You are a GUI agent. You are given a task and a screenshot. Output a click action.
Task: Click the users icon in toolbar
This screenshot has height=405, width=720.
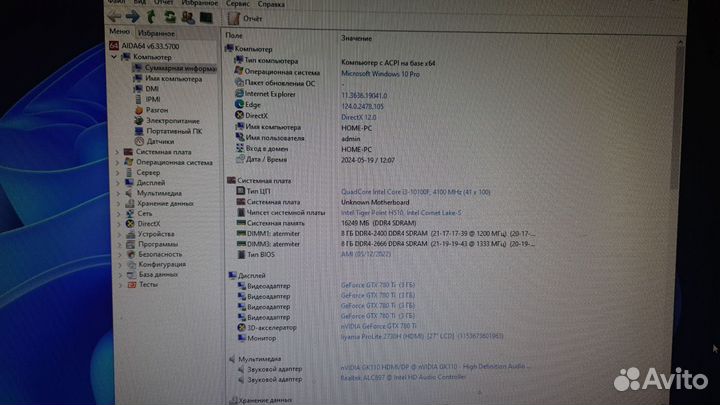click(x=187, y=17)
